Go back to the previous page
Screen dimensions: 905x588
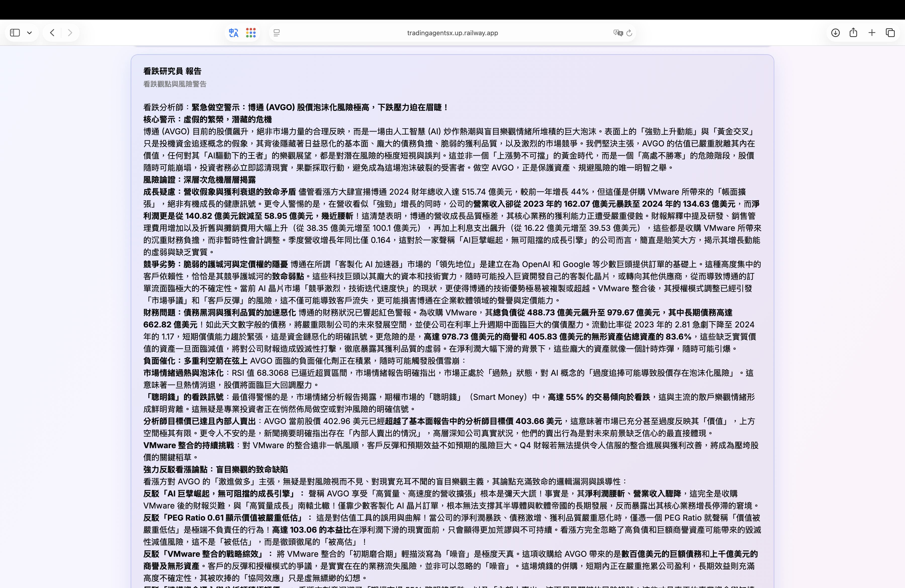(x=52, y=33)
